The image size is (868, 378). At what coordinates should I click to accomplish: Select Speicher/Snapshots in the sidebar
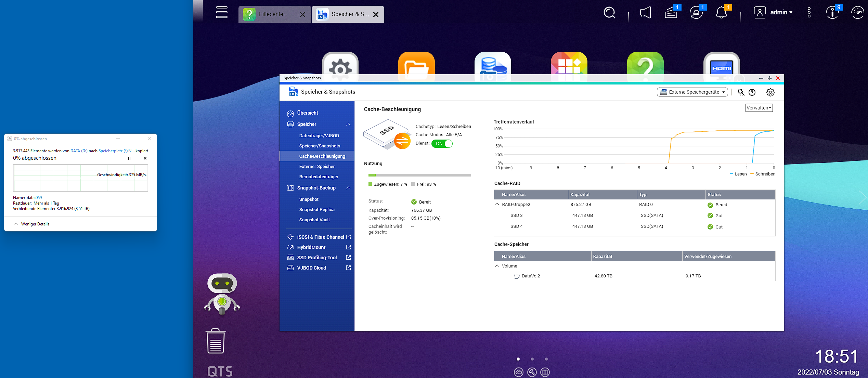click(x=319, y=146)
